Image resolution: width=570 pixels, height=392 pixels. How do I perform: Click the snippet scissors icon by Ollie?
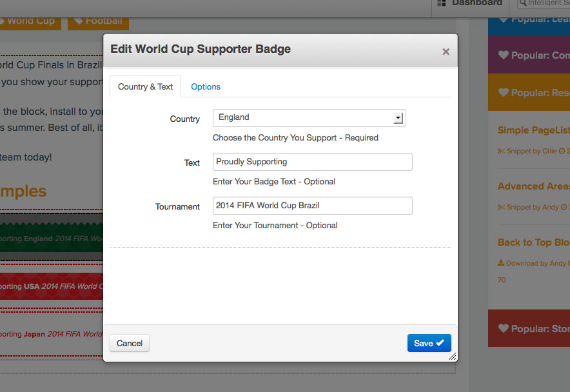[501, 152]
